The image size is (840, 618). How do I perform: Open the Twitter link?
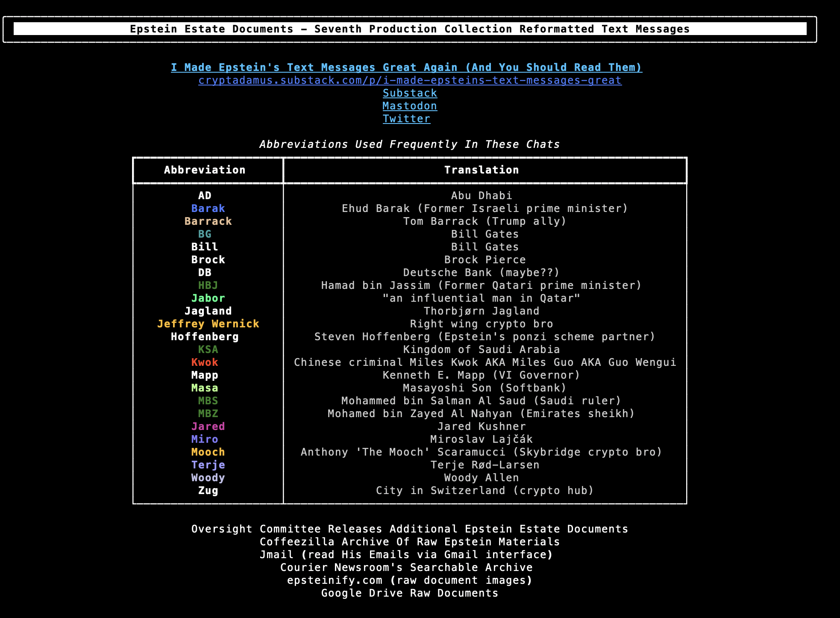[x=406, y=119]
